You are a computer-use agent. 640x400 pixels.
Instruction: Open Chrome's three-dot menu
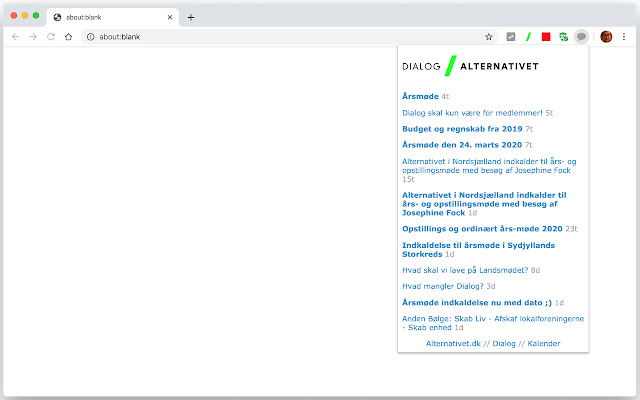point(624,37)
